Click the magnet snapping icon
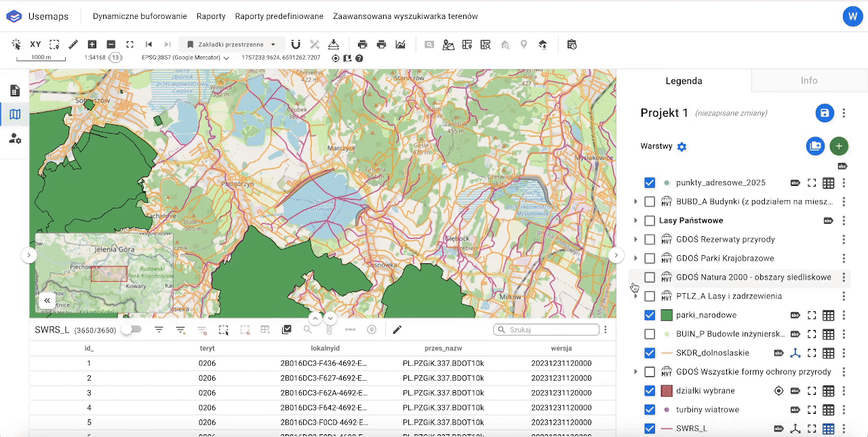The height and width of the screenshot is (437, 868). pyautogui.click(x=296, y=44)
